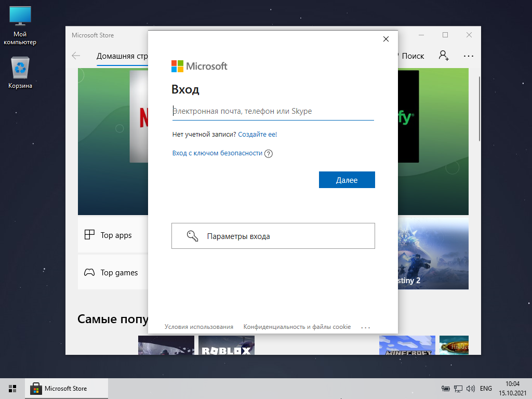This screenshot has height=399, width=532.
Task: Close the Microsoft Store window
Action: coord(469,35)
